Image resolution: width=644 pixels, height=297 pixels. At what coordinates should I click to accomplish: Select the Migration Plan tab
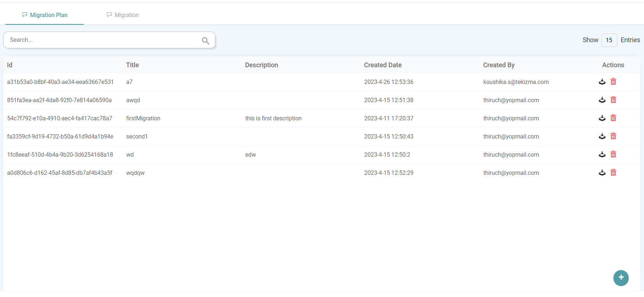coord(45,15)
